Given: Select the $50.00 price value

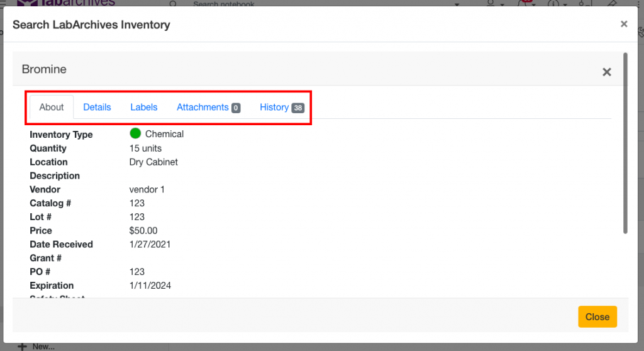Looking at the screenshot, I should pos(143,231).
